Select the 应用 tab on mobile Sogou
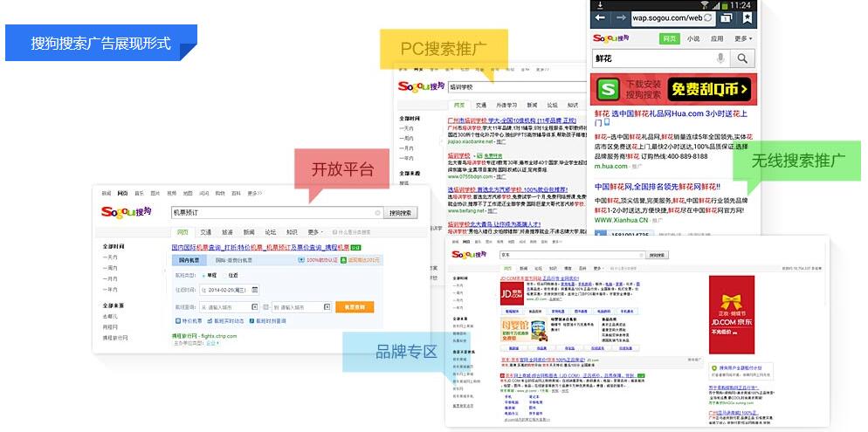 click(x=717, y=38)
